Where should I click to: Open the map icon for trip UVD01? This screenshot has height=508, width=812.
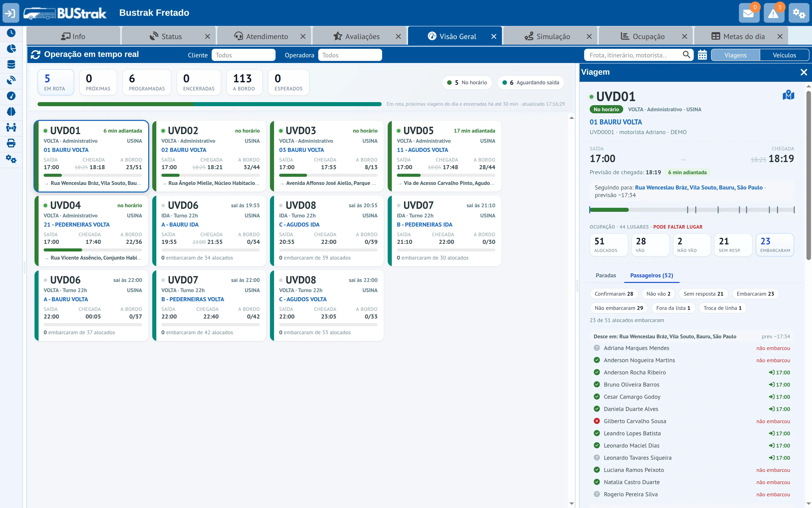[x=788, y=96]
